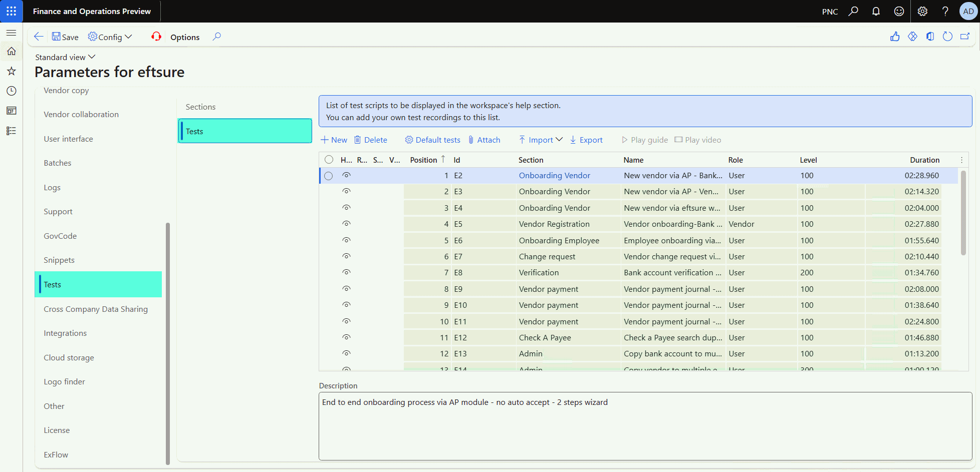980x472 pixels.
Task: Click the PNC company picker
Action: (830, 12)
